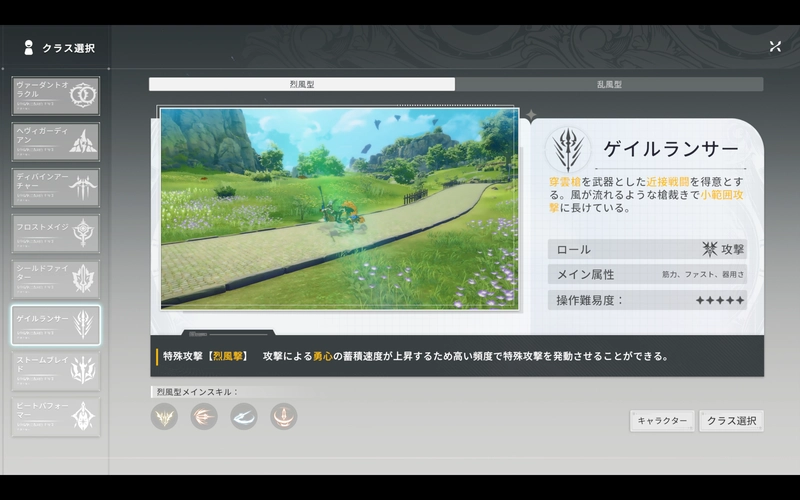Click the 筋力、ファスト、器用さ attribute text
This screenshot has width=800, height=500.
click(703, 274)
